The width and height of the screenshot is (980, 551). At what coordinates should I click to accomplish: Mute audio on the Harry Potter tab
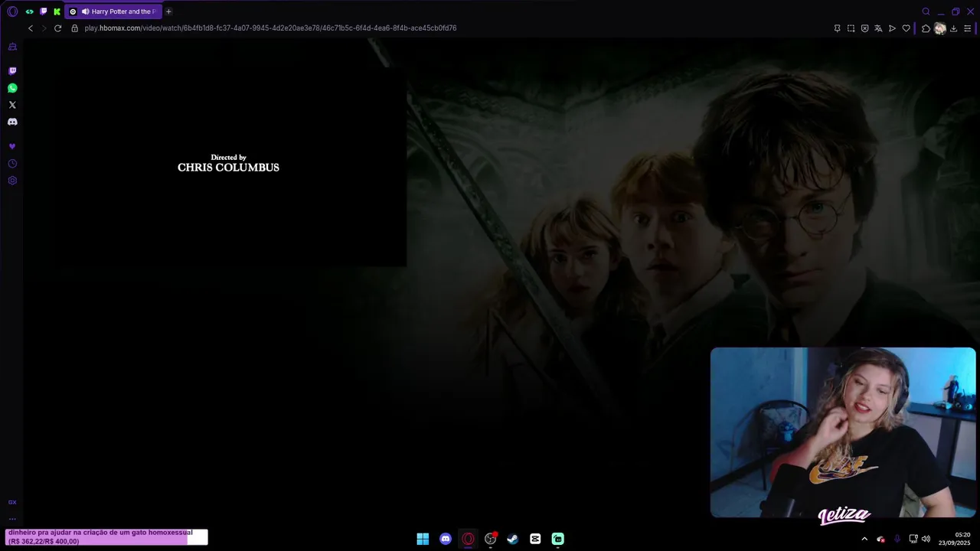[85, 11]
